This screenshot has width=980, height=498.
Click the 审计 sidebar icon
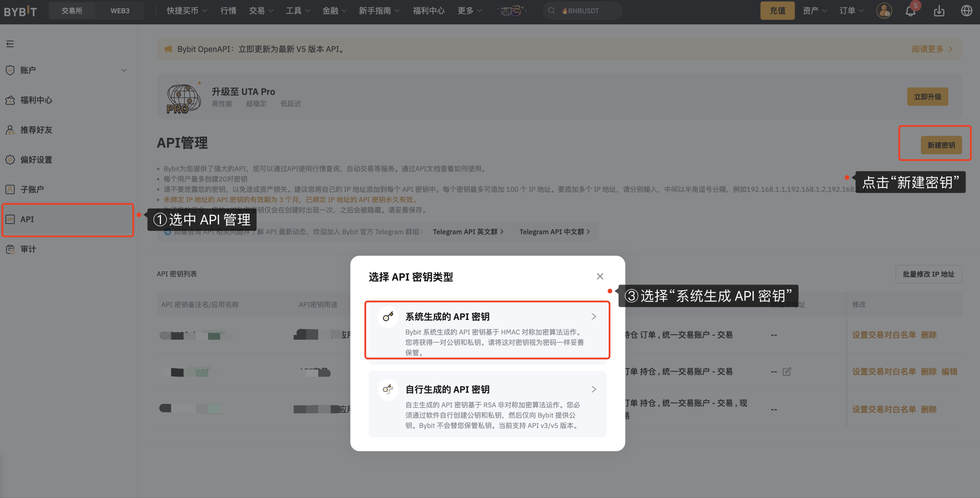tap(10, 249)
